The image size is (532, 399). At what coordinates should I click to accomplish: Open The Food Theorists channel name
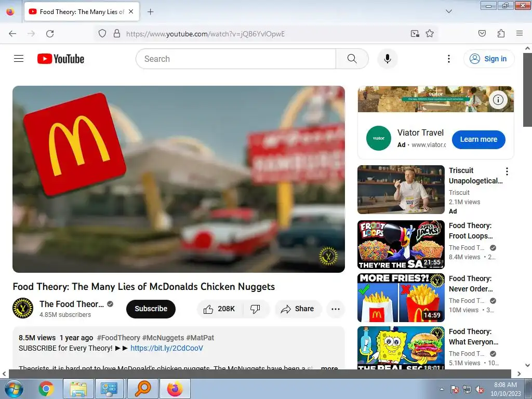72,304
